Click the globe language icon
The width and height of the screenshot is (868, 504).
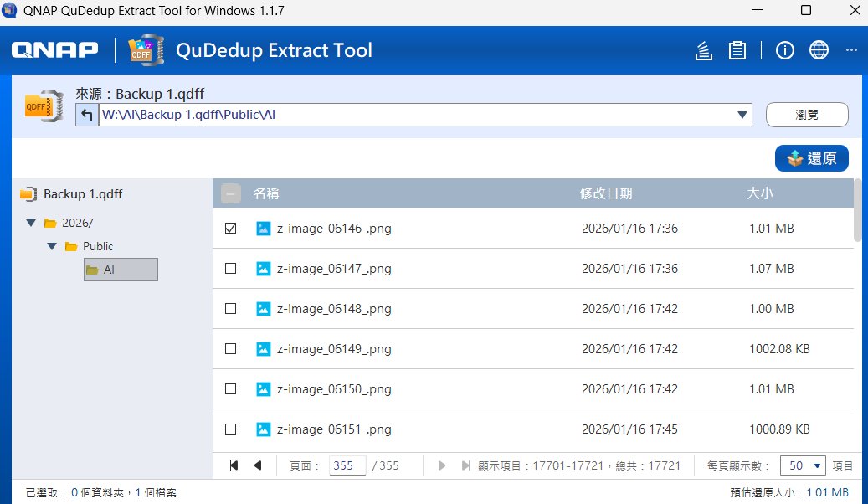pos(818,51)
